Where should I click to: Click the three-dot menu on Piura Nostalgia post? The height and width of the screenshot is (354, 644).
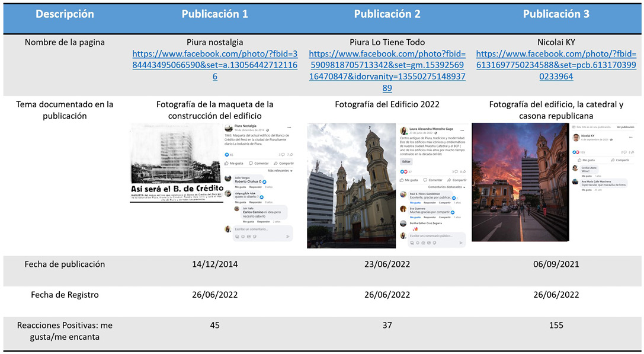[289, 127]
